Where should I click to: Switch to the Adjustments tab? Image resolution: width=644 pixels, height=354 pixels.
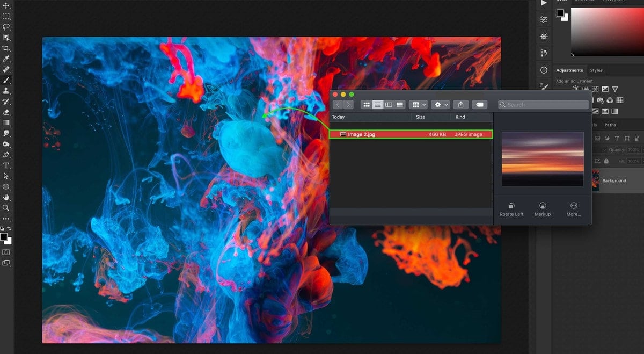569,70
